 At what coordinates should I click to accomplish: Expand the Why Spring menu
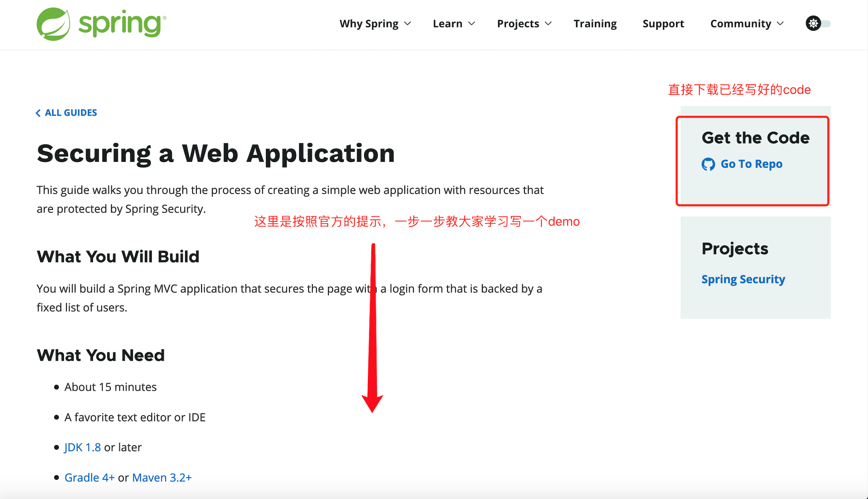(369, 23)
